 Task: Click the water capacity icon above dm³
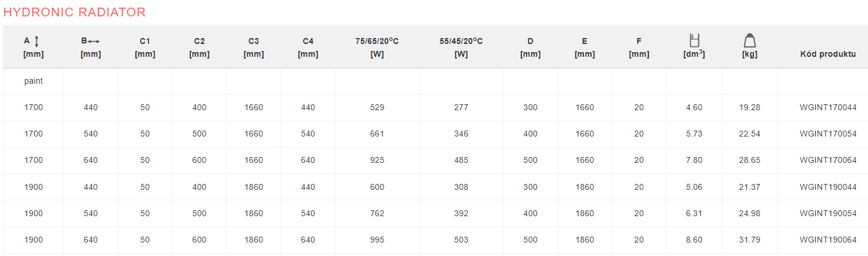[x=695, y=40]
